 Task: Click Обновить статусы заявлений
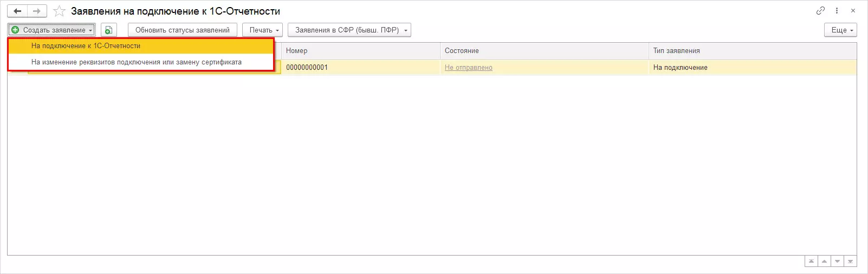click(x=183, y=30)
